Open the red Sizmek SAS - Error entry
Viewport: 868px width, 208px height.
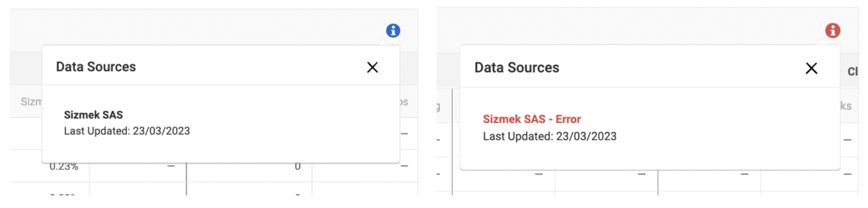click(532, 119)
